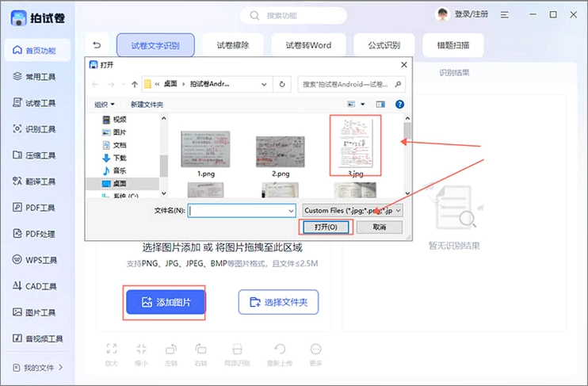Click the 选择文件夹 button

pyautogui.click(x=278, y=302)
